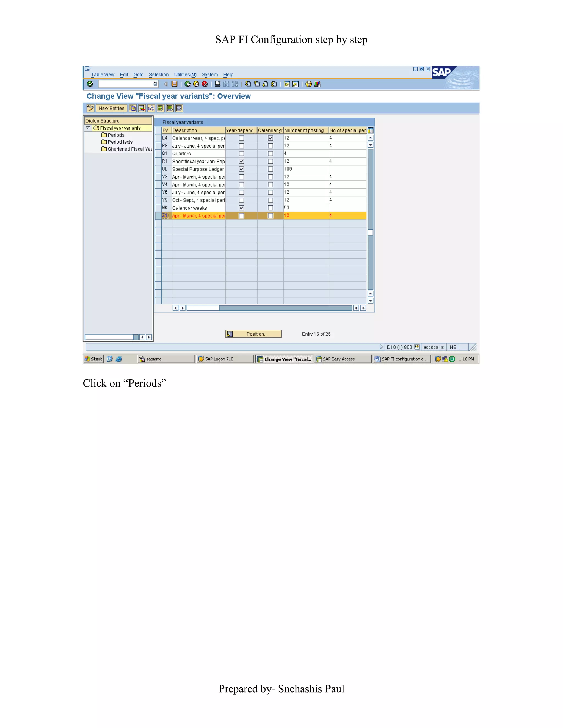
Task: Click the Customize Local Layout icon
Action: [317, 84]
